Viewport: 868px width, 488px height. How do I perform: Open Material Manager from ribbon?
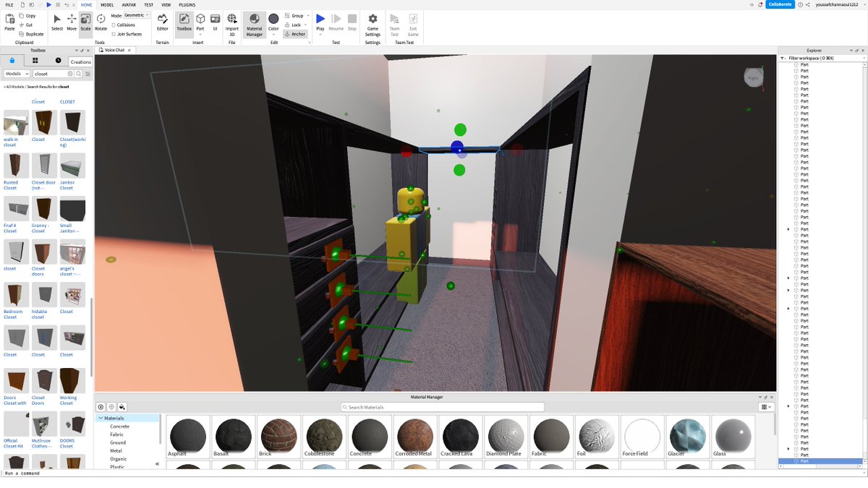click(254, 24)
